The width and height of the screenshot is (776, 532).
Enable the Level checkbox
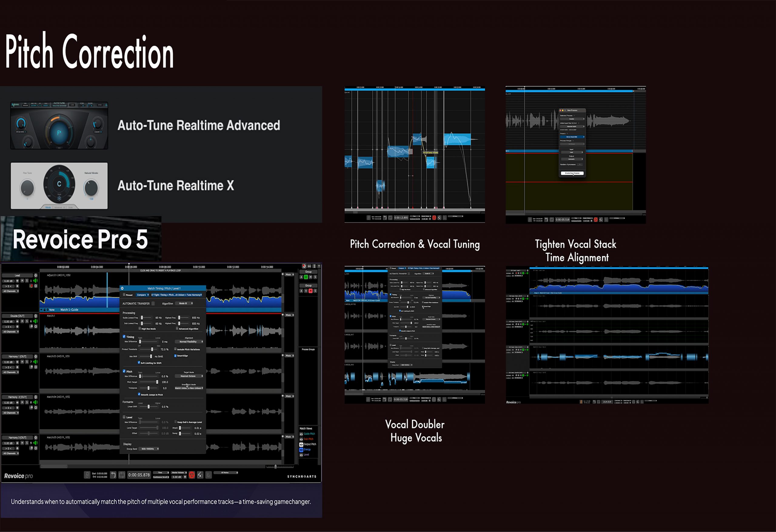click(x=124, y=417)
